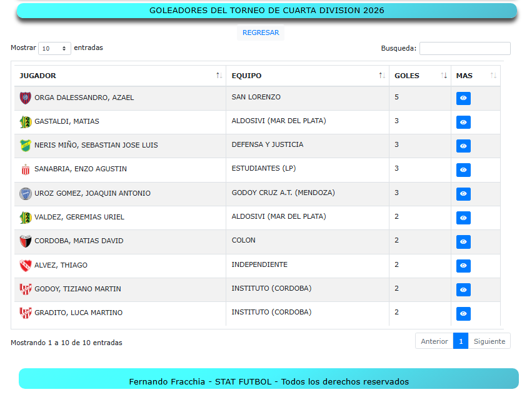View eye button for Valdez, Geremias Uriel

click(x=463, y=218)
